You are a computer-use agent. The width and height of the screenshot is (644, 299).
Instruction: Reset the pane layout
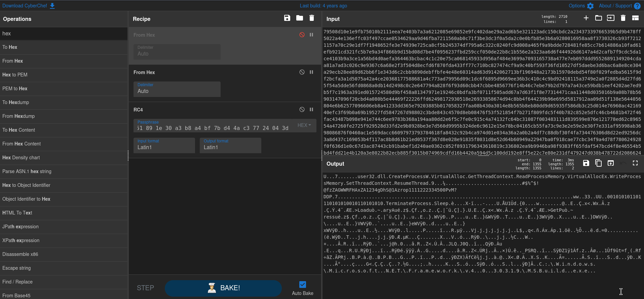[635, 18]
